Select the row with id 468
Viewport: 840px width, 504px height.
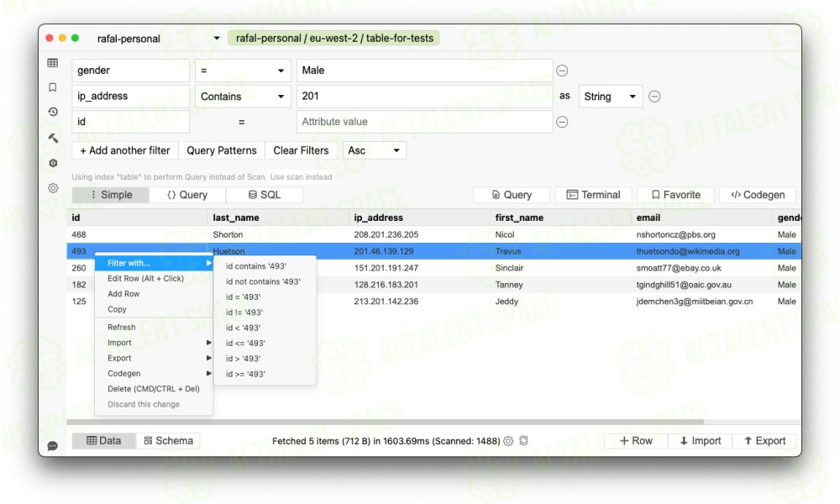(434, 234)
